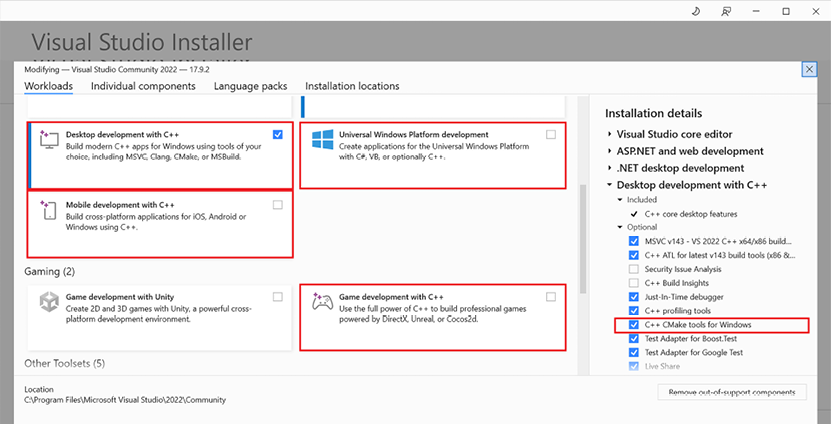831x424 pixels.
Task: Open the Language packs tab
Action: click(x=250, y=86)
